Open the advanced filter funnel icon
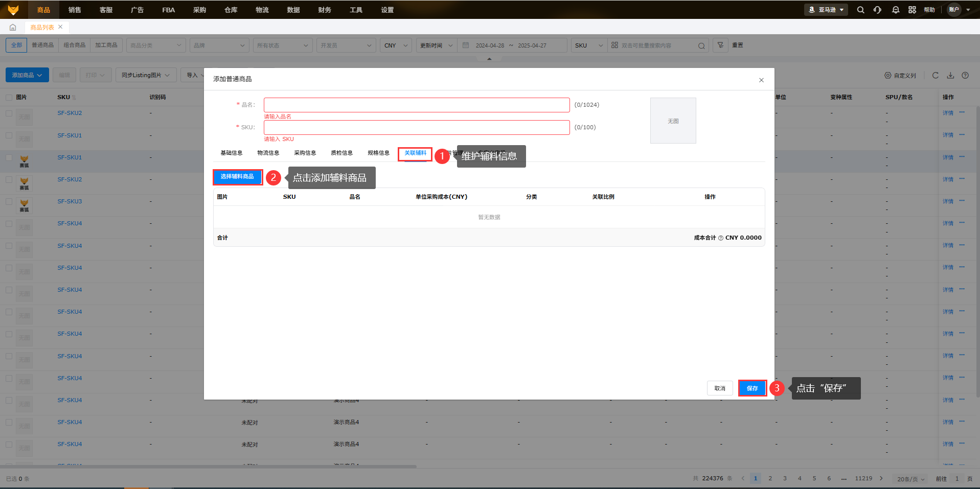The width and height of the screenshot is (980, 489). pos(720,45)
